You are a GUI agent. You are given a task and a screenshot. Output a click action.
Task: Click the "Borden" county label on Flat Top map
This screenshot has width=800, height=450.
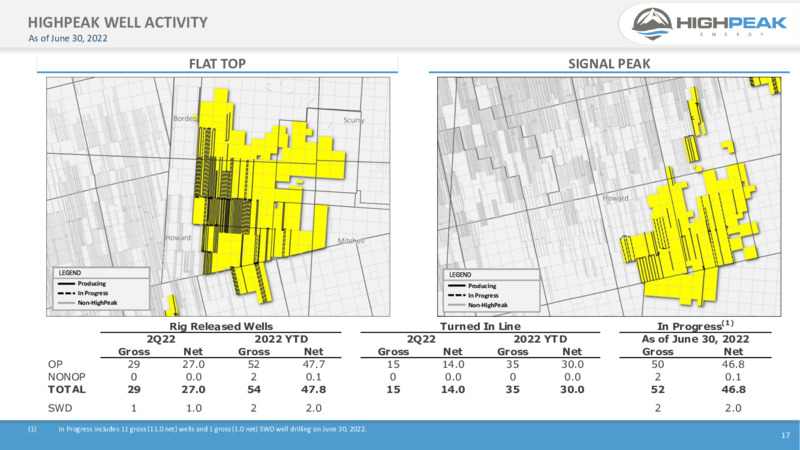click(185, 118)
